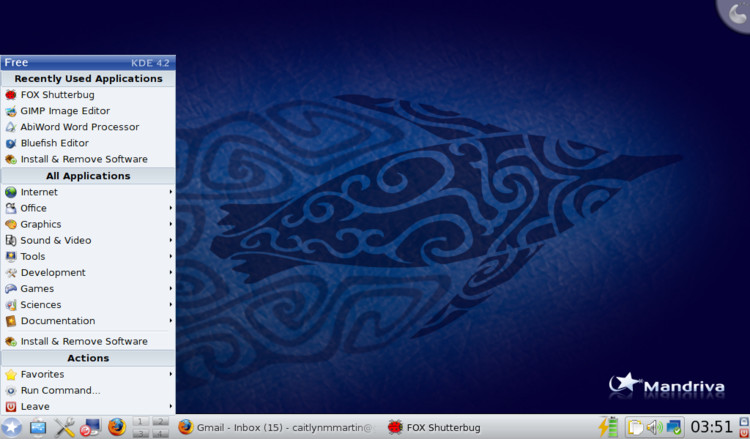
Task: Click the battery power status icon
Action: tap(608, 427)
